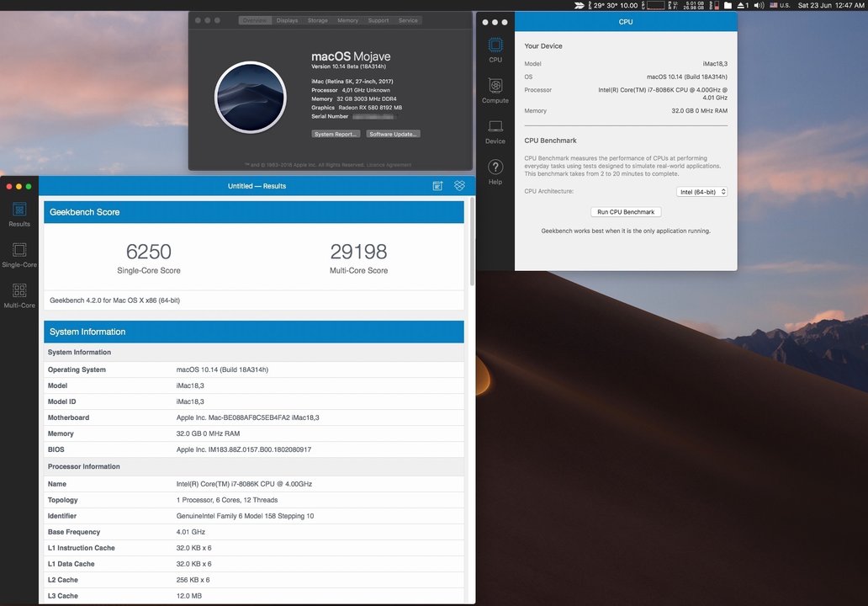Viewport: 868px width, 606px height.
Task: Switch to the Support tab in About This Mac
Action: pyautogui.click(x=378, y=20)
